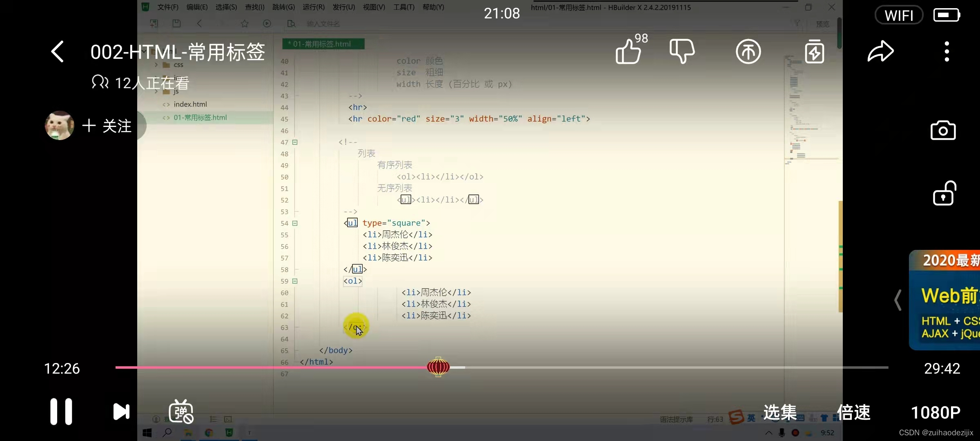
Task: Skip to the next video
Action: (x=121, y=412)
